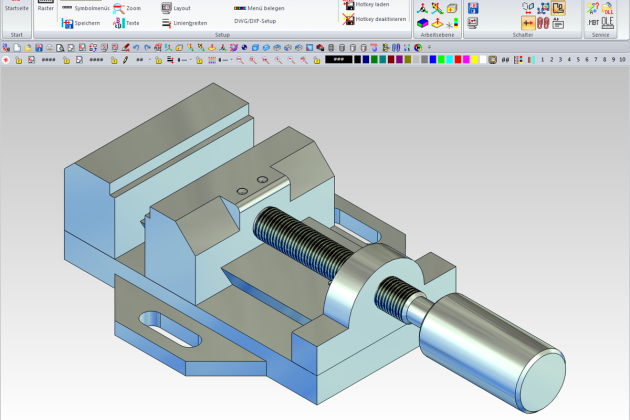The image size is (630, 420).
Task: Click the OLE service icon
Action: coord(606,22)
